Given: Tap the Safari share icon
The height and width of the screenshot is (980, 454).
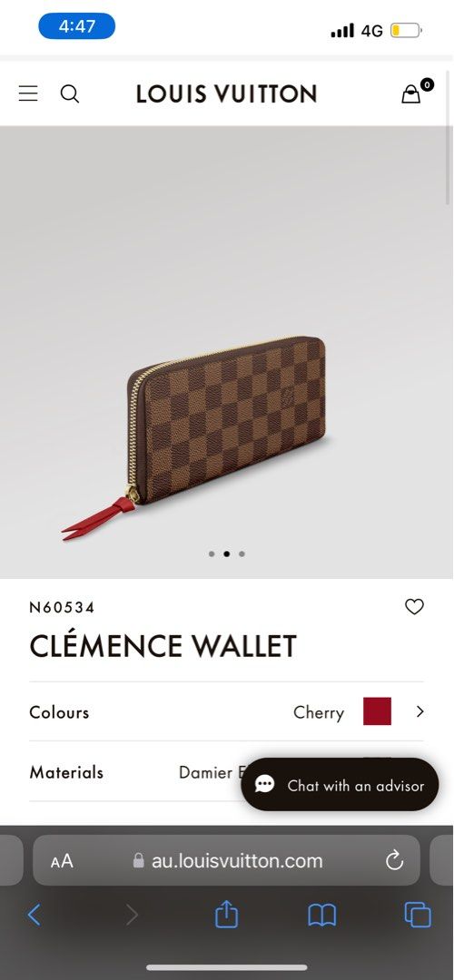Looking at the screenshot, I should click(x=226, y=914).
